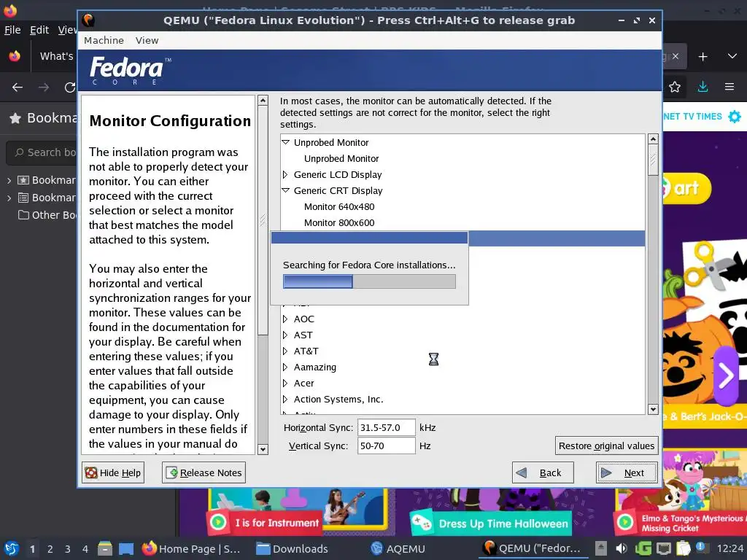Click help panel scroll up arrow
The height and width of the screenshot is (560, 747).
coord(263,101)
